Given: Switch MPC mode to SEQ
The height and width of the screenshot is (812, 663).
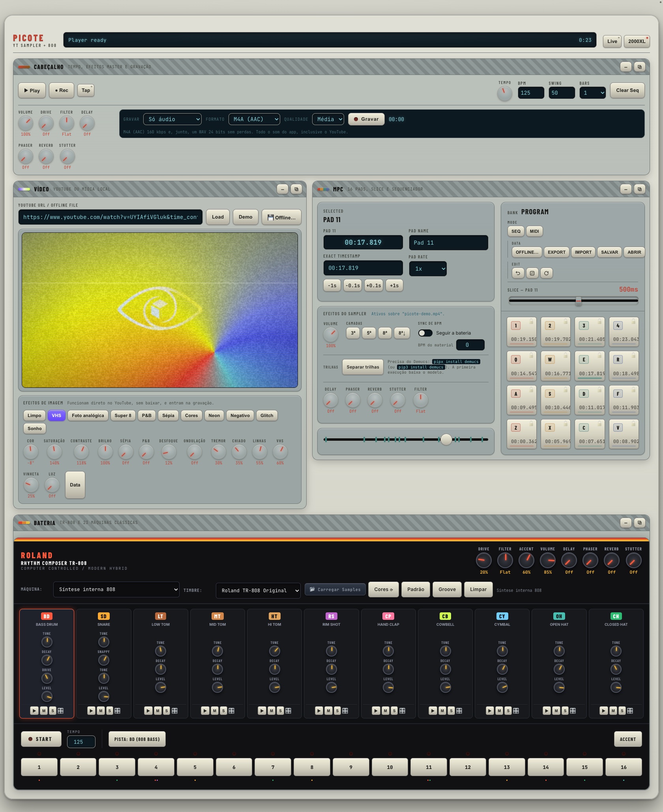Looking at the screenshot, I should click(x=516, y=231).
